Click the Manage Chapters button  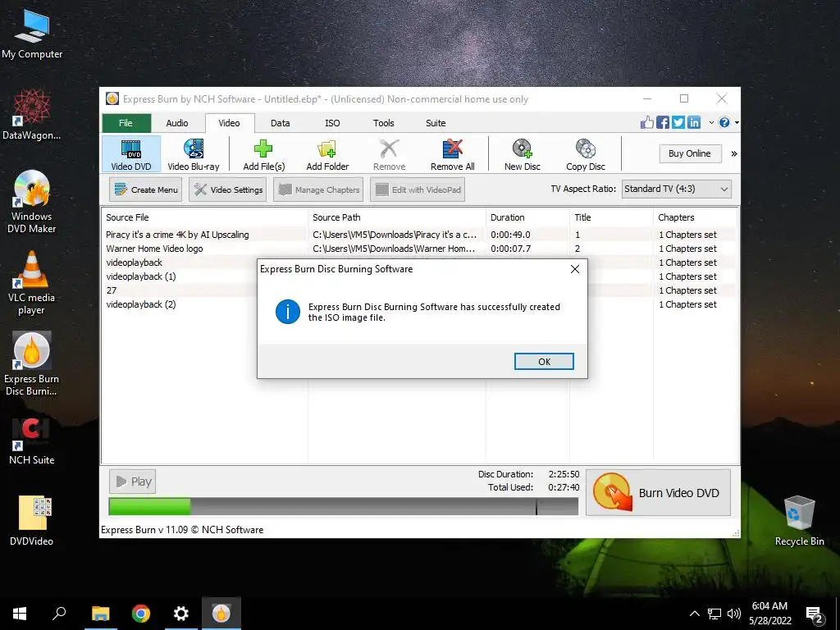click(x=318, y=189)
